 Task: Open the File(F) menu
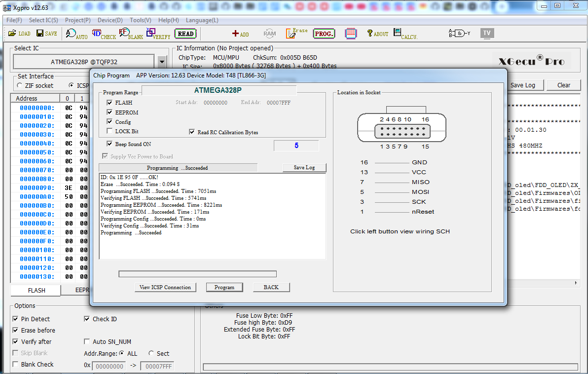point(14,20)
